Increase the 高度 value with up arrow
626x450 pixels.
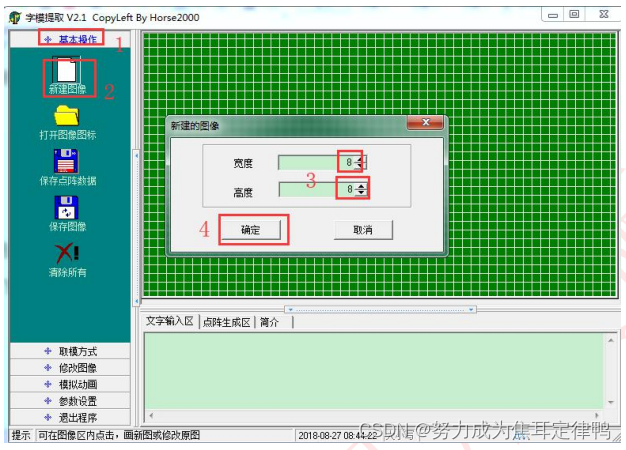click(361, 186)
